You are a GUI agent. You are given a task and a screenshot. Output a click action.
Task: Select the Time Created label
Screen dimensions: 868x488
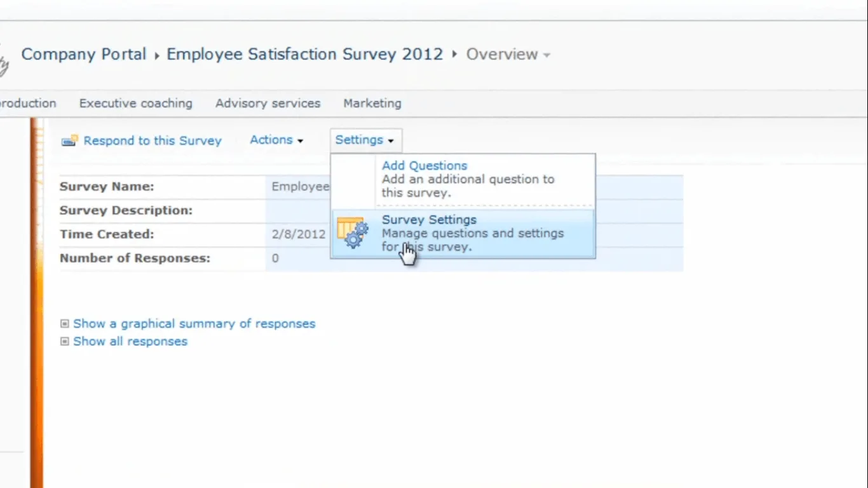click(x=107, y=234)
